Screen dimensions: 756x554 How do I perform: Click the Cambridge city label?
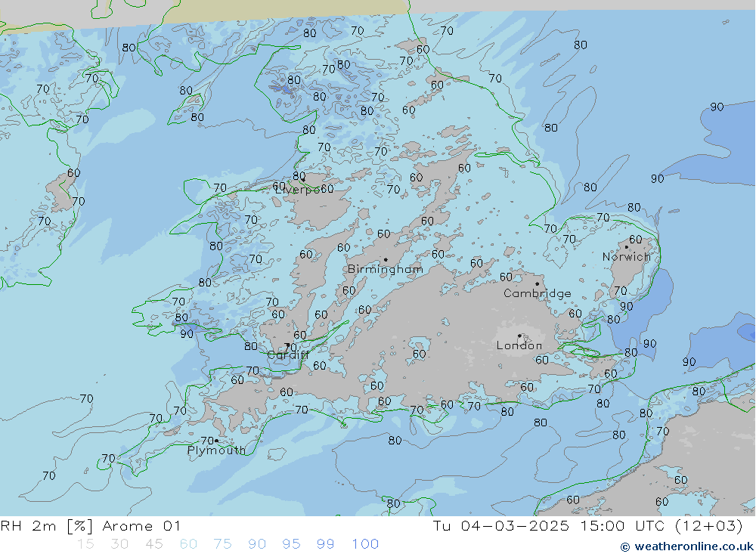pos(537,294)
